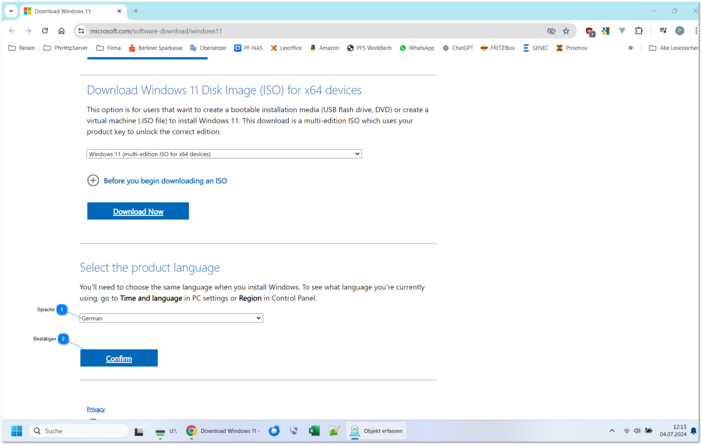Switch to the Download Windows 11 tab
The height and width of the screenshot is (445, 702).
pos(70,11)
